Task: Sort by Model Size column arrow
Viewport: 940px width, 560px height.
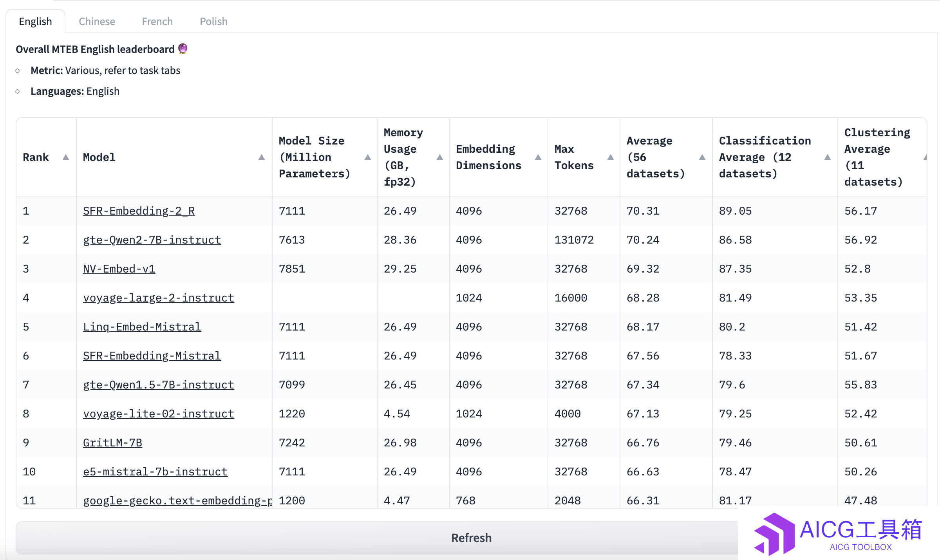Action: click(368, 157)
